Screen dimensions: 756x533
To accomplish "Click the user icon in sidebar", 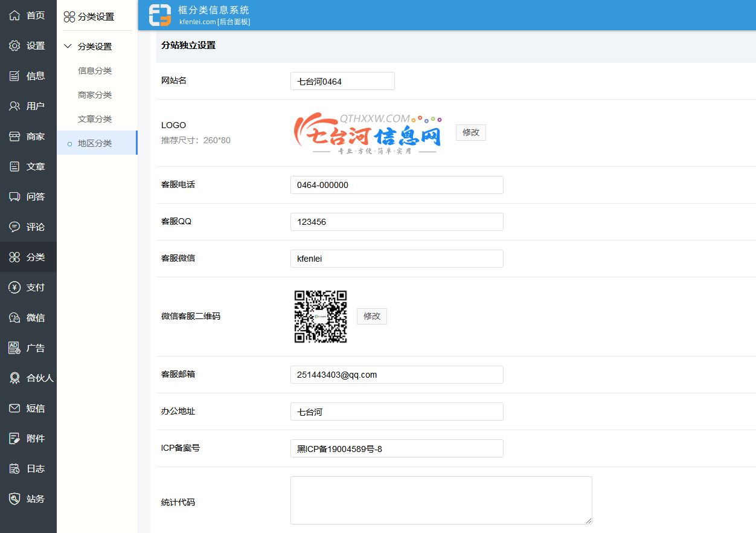I will click(14, 106).
